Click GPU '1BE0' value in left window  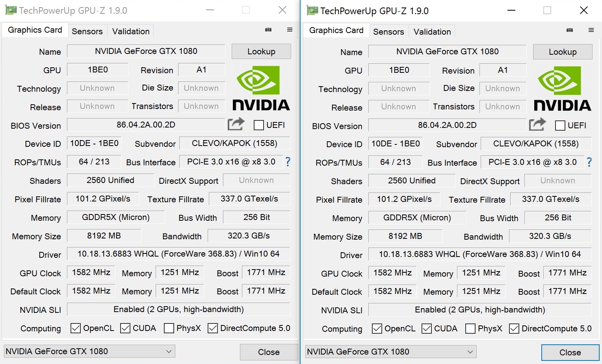pyautogui.click(x=98, y=70)
